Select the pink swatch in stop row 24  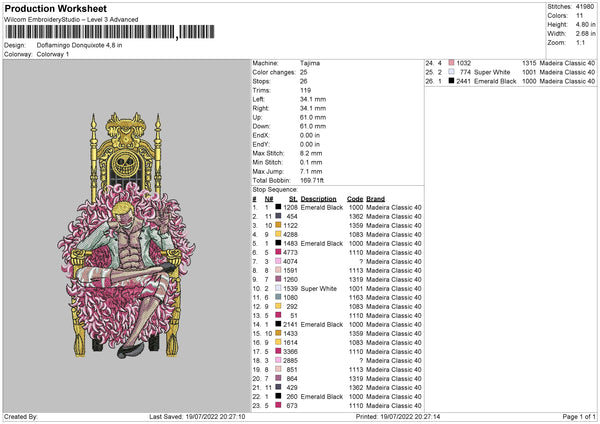coord(452,63)
